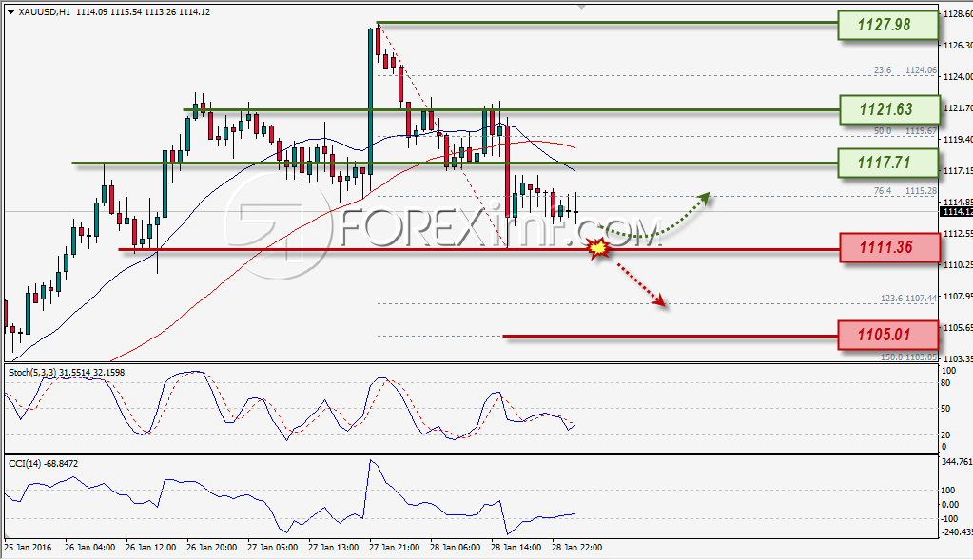Click time axis label 28 Jan 22:00
973x560 pixels.
point(576,548)
